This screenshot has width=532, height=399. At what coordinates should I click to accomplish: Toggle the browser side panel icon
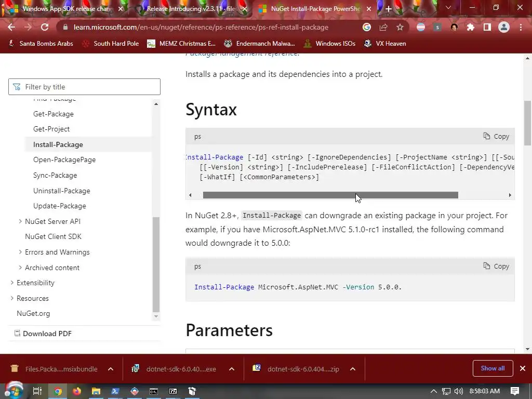[487, 27]
